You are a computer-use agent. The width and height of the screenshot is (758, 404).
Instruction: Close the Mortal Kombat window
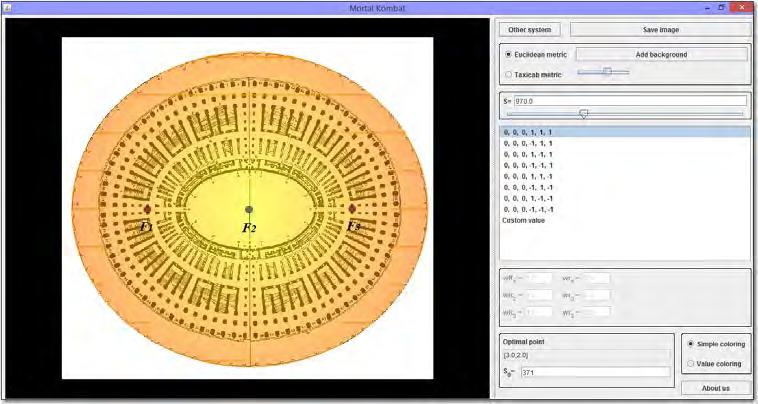tap(742, 7)
